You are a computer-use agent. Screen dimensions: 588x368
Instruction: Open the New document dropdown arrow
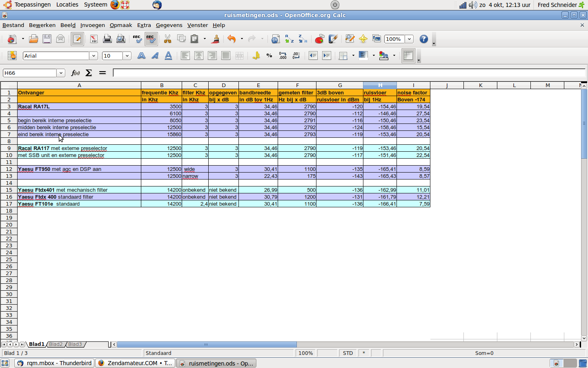click(23, 39)
